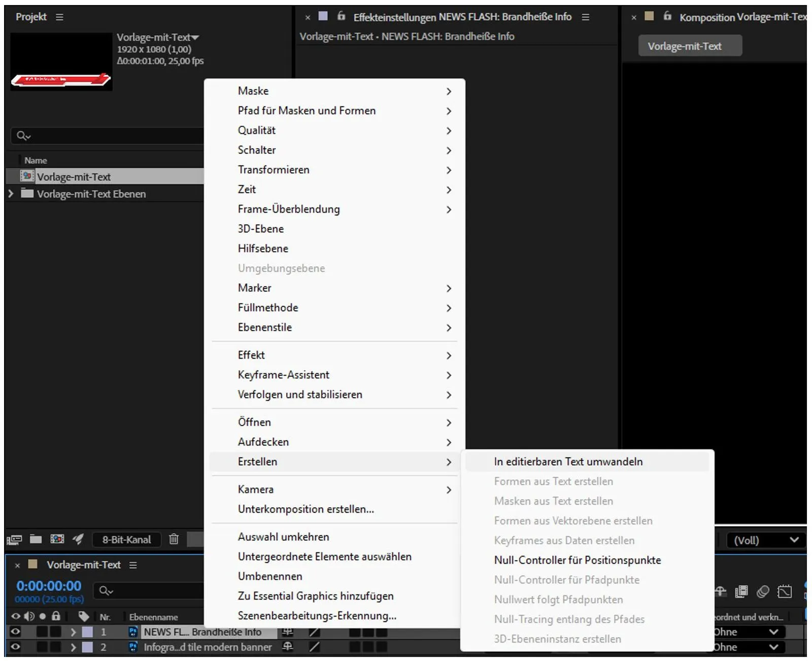Open the (Voll) resolution dropdown

tap(765, 540)
